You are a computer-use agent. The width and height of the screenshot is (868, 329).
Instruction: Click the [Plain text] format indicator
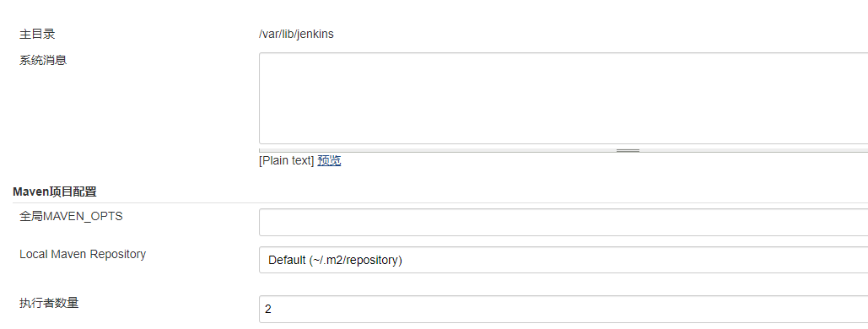(x=286, y=161)
